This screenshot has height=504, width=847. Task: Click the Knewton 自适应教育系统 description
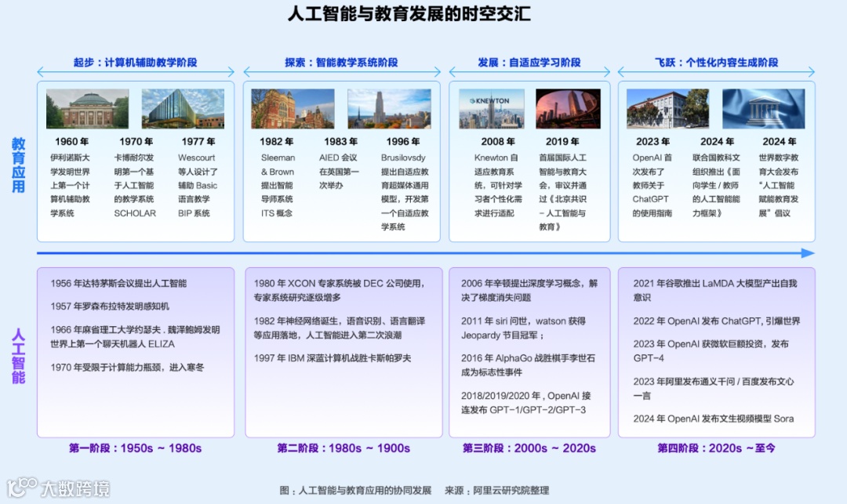coord(498,185)
